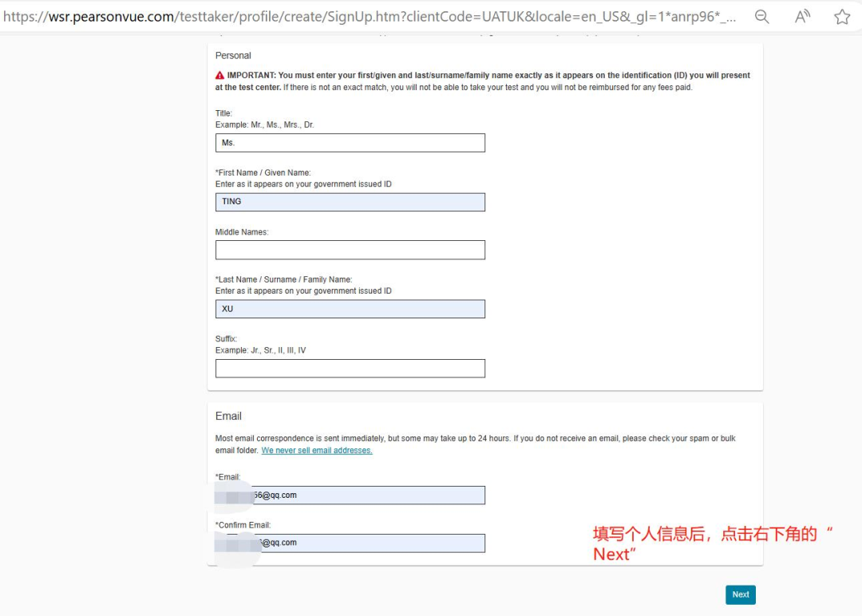Activate the Read aloud icon
The height and width of the screenshot is (616, 862).
pos(802,17)
